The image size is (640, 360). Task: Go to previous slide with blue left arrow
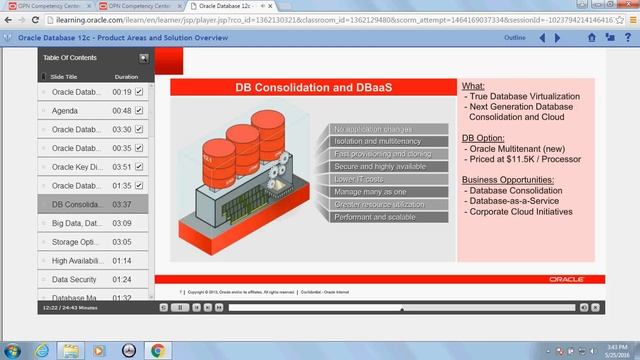(x=542, y=38)
